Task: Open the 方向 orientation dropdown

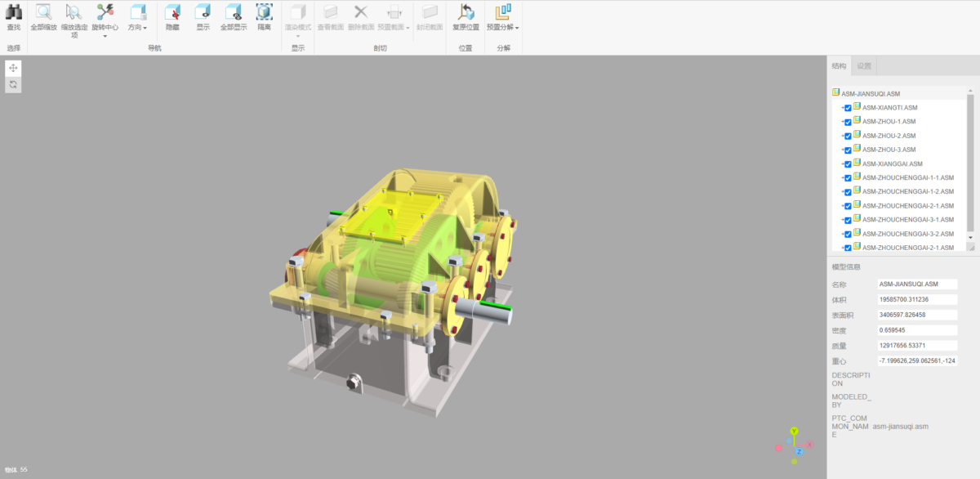Action: click(137, 27)
